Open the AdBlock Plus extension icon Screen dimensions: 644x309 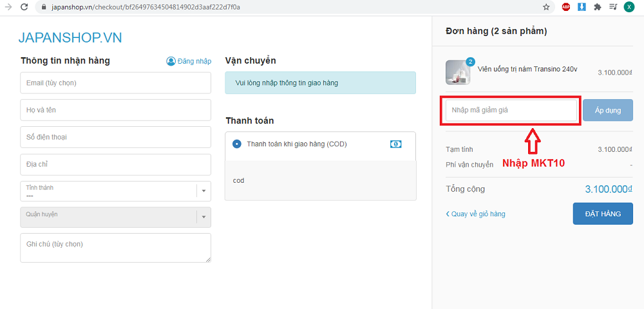coord(566,6)
